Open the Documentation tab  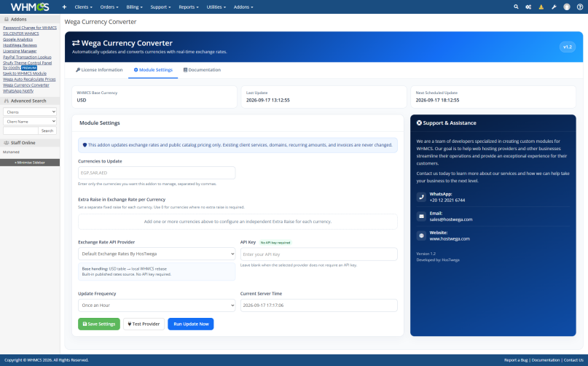click(202, 70)
